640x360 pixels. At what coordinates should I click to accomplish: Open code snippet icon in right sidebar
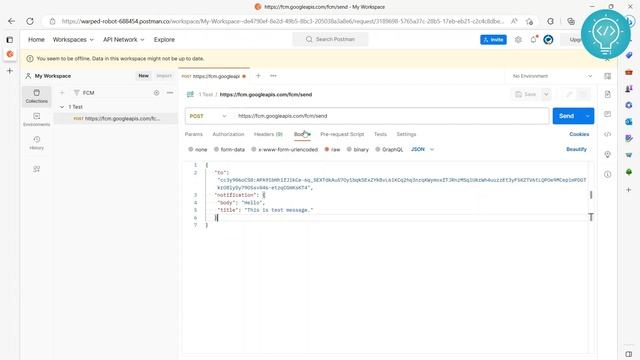point(607,134)
